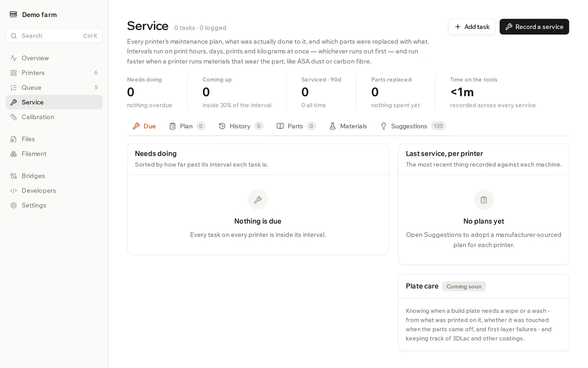Click the Record a service button
588x368 pixels.
534,27
